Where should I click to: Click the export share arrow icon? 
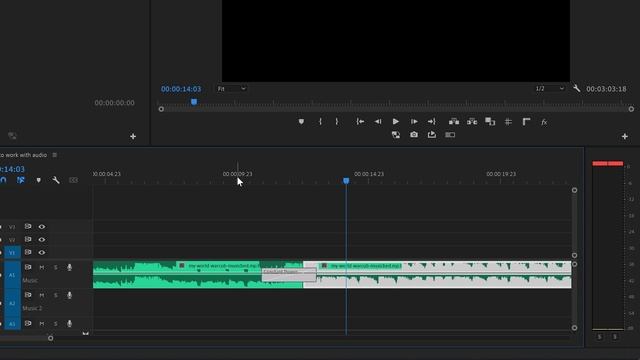point(431,135)
